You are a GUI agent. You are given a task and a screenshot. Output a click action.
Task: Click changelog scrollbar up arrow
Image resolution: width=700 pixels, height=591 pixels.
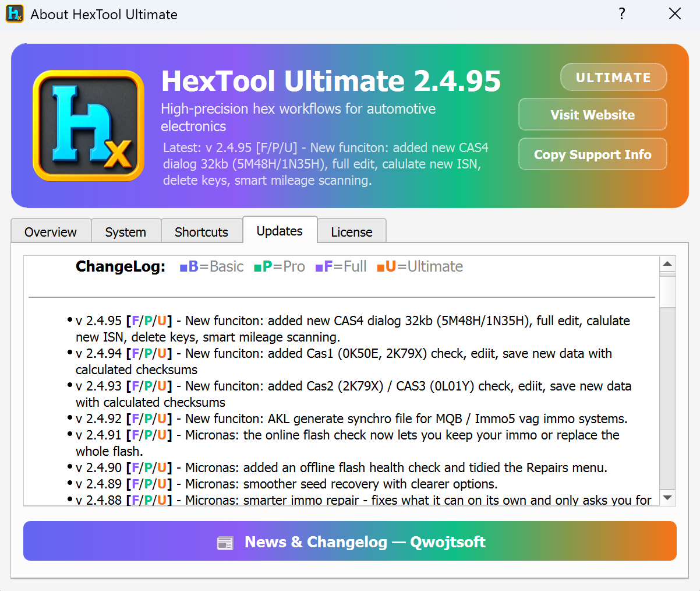667,264
